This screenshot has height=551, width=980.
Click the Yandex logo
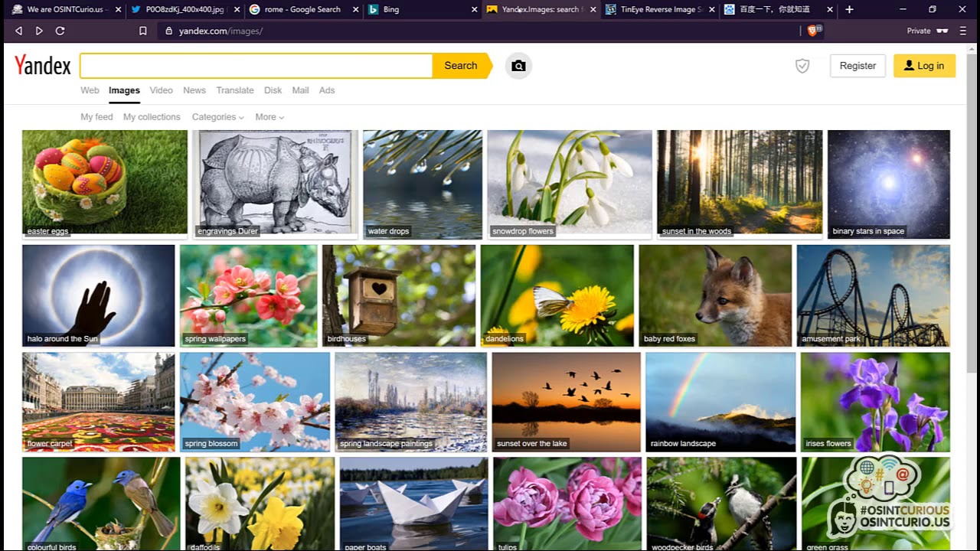pos(41,66)
